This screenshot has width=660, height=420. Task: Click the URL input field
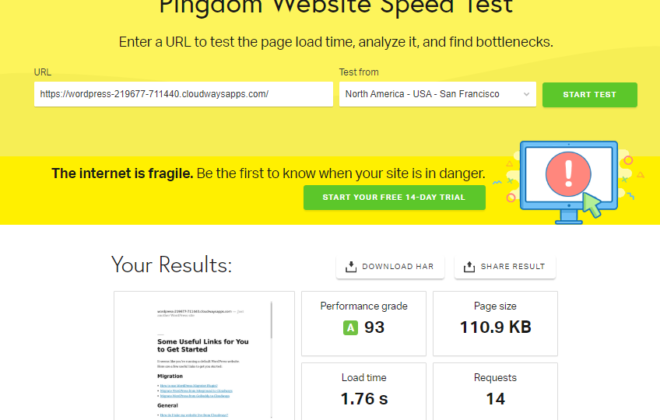click(x=183, y=94)
